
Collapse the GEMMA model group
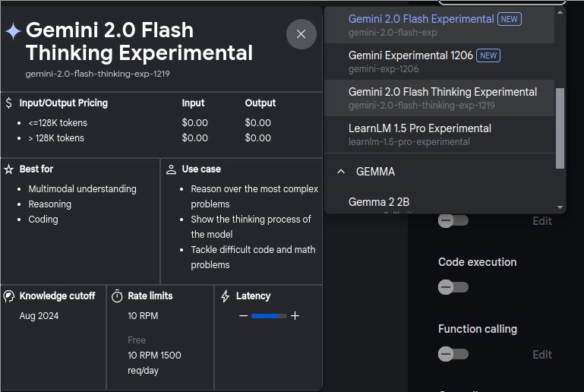pyautogui.click(x=341, y=172)
